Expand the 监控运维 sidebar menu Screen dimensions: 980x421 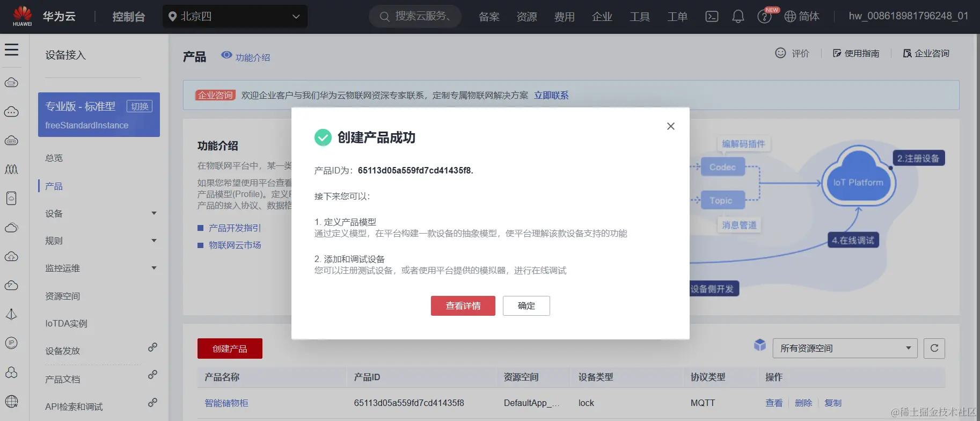click(154, 268)
